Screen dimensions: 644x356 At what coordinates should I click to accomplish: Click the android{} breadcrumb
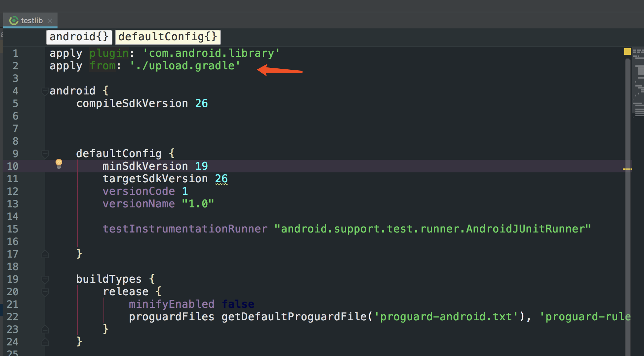[x=79, y=37]
